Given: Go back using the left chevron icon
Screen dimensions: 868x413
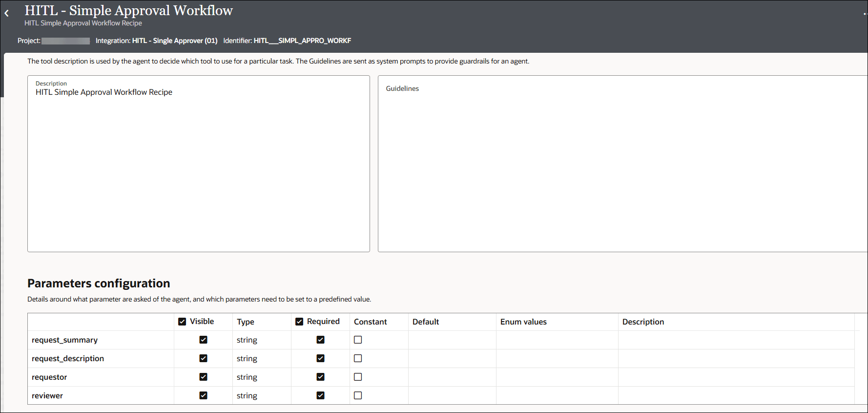Looking at the screenshot, I should [x=7, y=14].
